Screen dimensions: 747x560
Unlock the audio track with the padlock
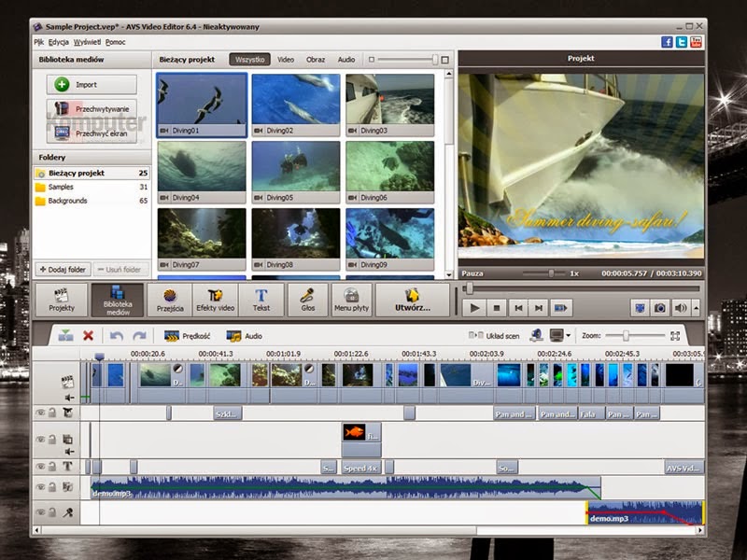52,486
